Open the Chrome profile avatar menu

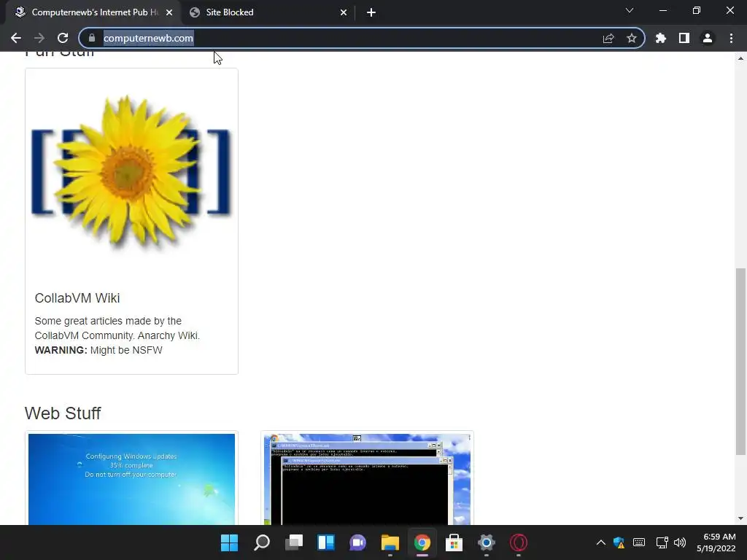coord(708,38)
